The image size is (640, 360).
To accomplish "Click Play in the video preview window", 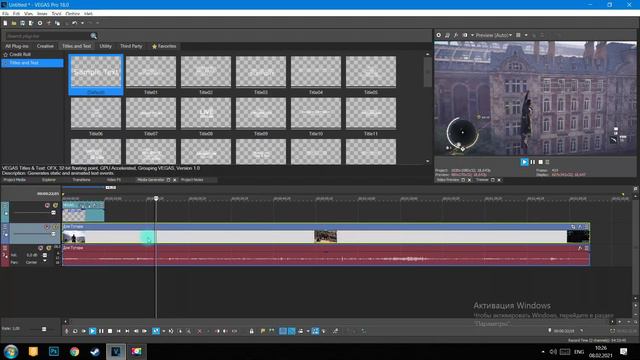I will coord(524,162).
